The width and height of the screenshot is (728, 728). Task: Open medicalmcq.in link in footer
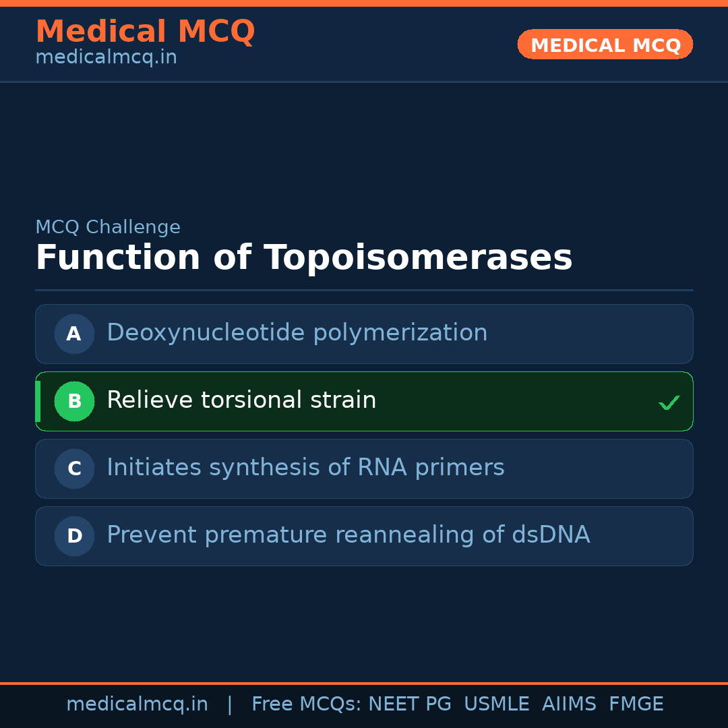[x=137, y=704]
